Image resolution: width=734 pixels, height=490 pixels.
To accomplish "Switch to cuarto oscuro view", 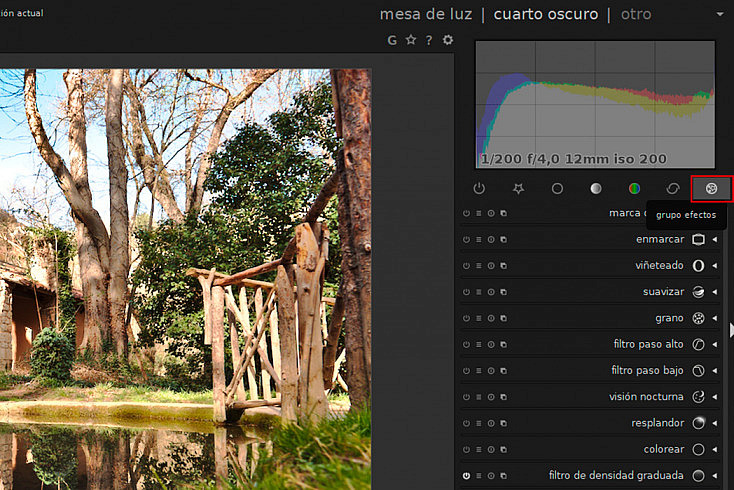I will coord(546,15).
